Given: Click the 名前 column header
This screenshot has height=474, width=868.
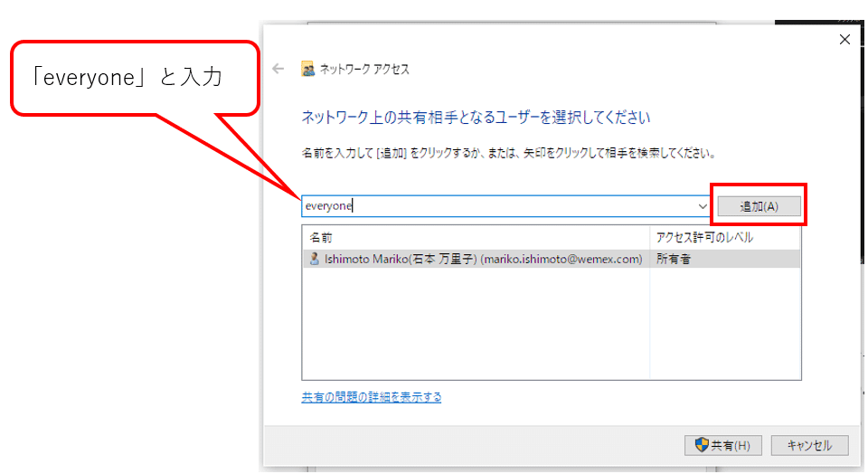Looking at the screenshot, I should 476,238.
